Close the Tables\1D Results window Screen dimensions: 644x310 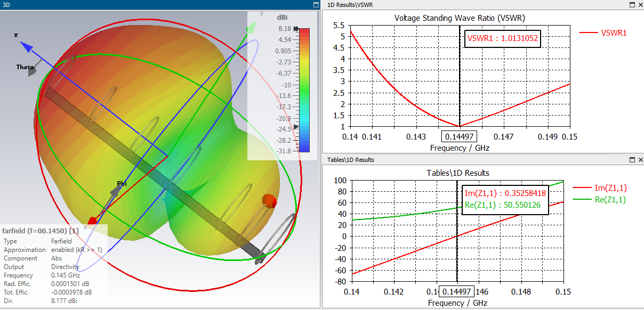coord(640,160)
